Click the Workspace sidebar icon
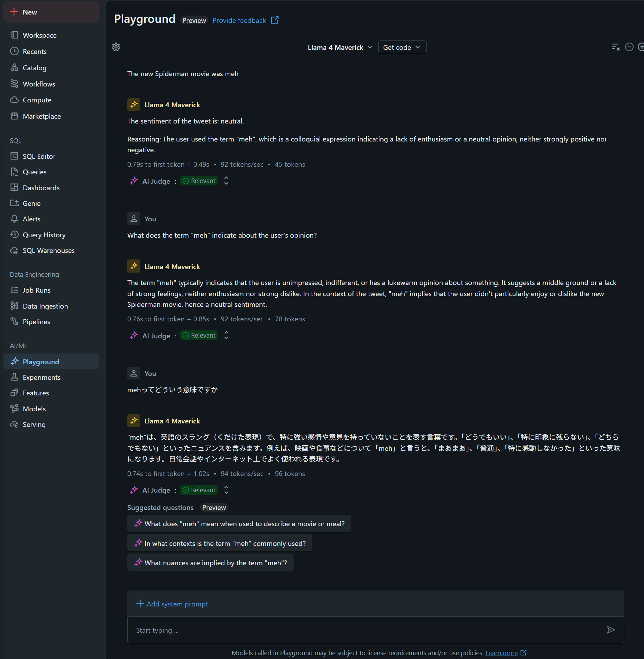This screenshot has height=659, width=644. pos(14,35)
